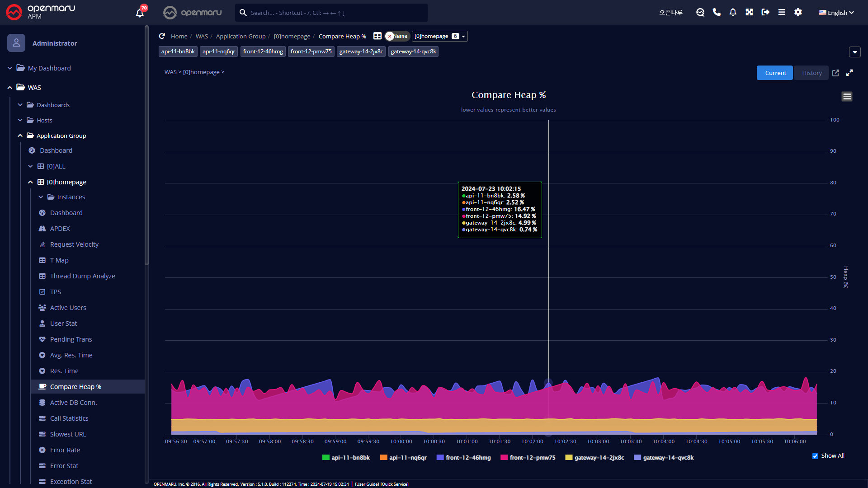Open Active DB Conn. menu item
This screenshot has height=488, width=868.
tap(73, 403)
